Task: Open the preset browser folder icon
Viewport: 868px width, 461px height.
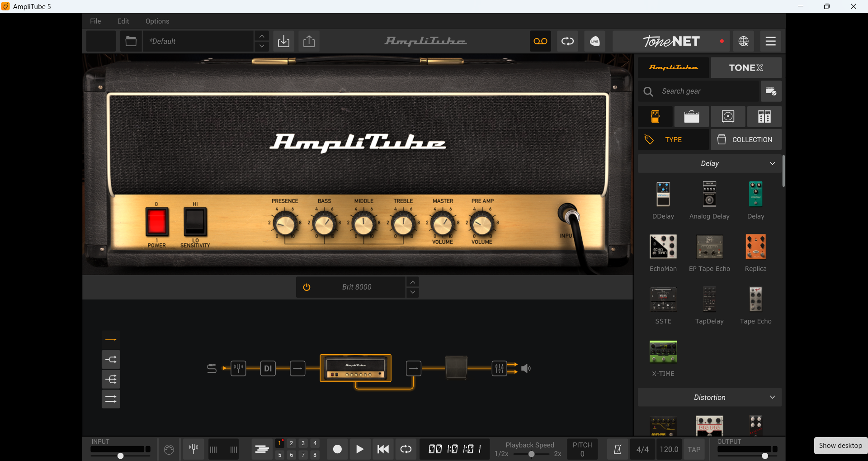Action: [x=131, y=41]
